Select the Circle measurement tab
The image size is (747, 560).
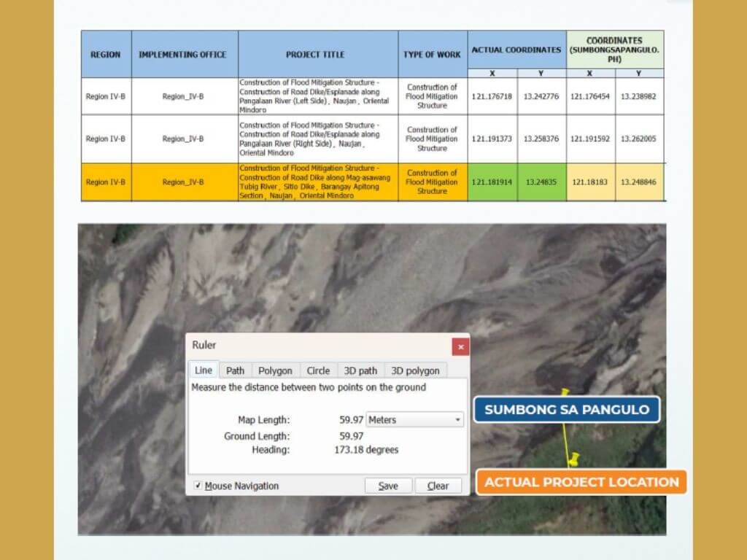point(317,370)
